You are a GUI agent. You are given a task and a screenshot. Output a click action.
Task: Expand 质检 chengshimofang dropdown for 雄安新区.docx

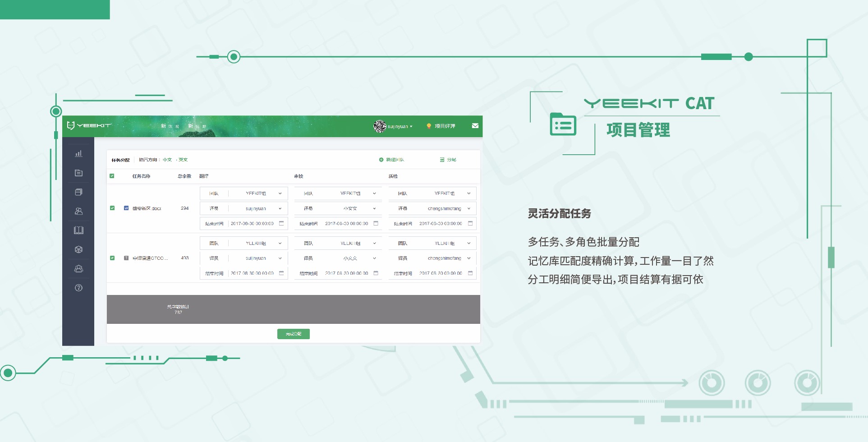coord(432,208)
